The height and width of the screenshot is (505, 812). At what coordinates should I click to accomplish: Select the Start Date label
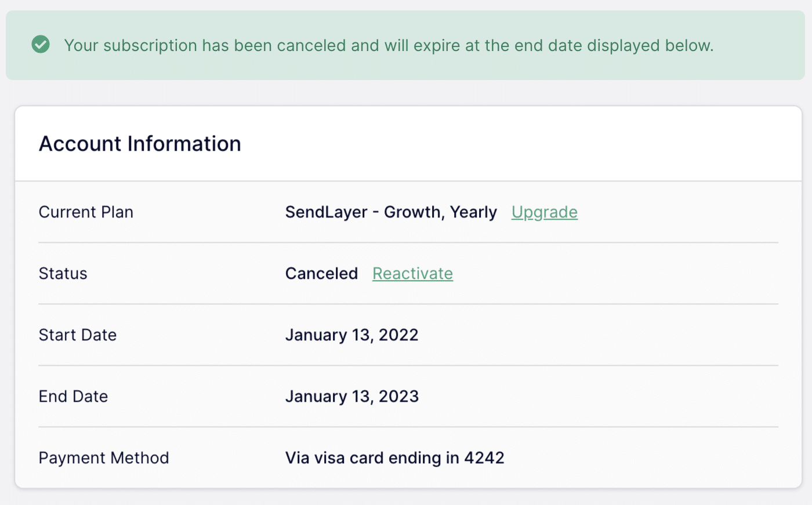pos(78,335)
